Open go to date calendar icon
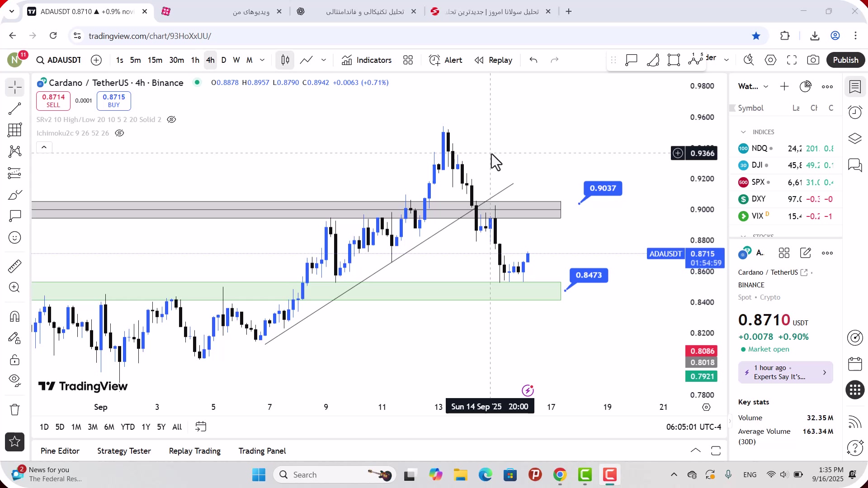 point(201,427)
